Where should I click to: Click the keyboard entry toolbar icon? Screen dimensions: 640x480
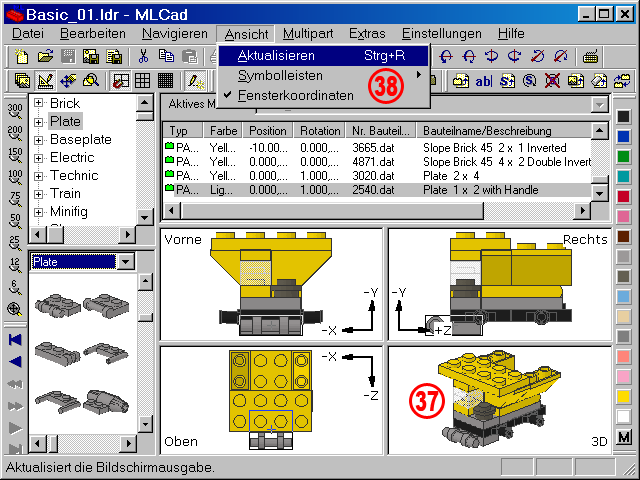[590, 57]
